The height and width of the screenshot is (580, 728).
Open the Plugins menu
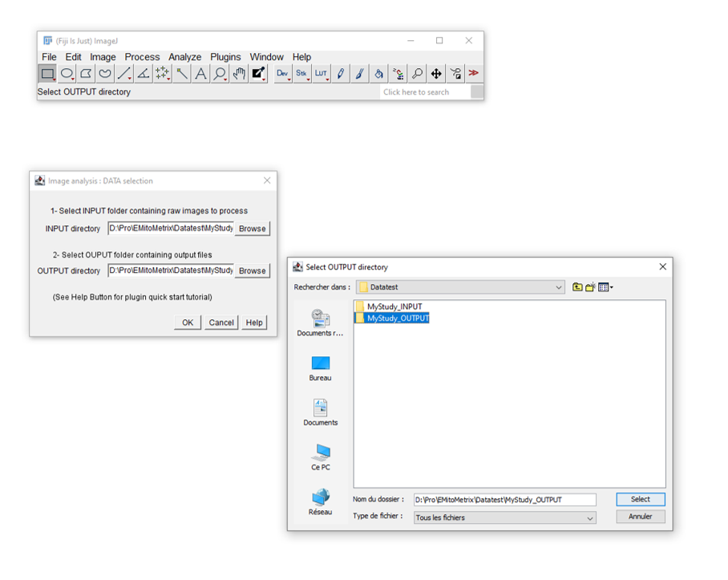point(225,57)
